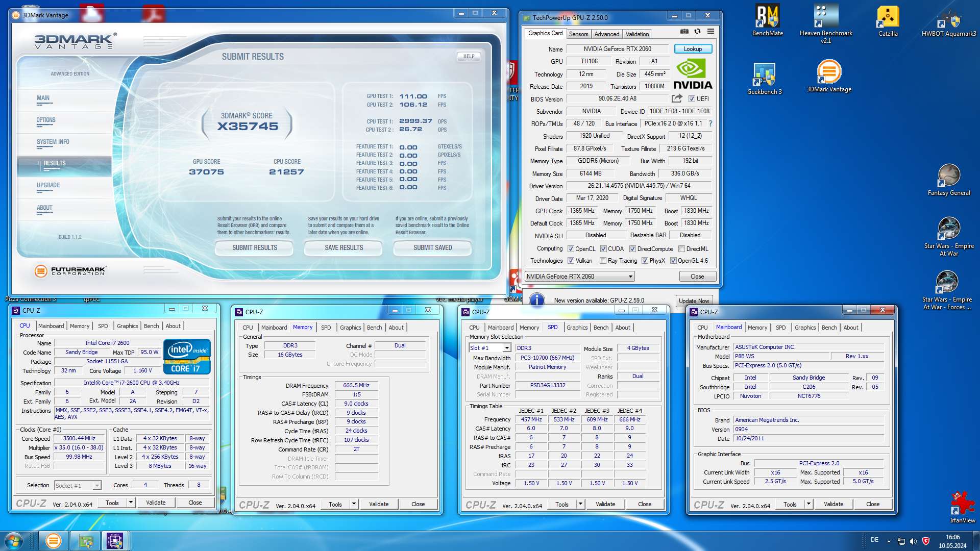
Task: Expand Tools dropdown arrow in Memory tab window
Action: 354,504
